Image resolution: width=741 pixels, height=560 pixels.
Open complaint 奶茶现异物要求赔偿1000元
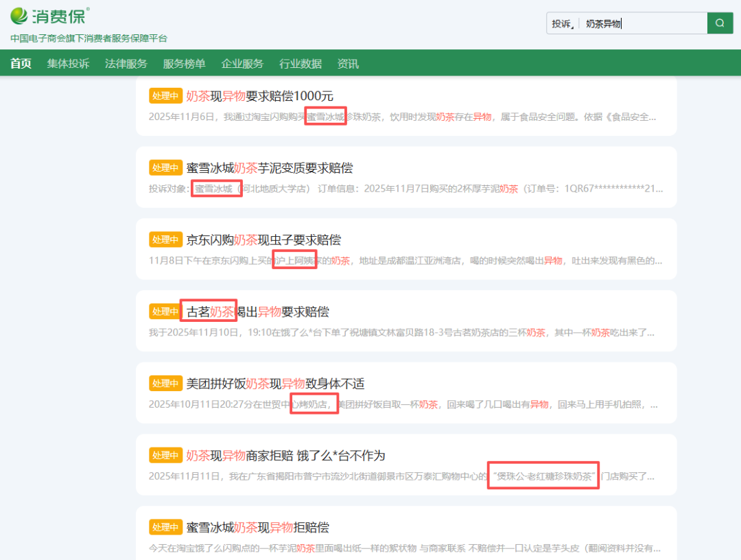pyautogui.click(x=259, y=96)
